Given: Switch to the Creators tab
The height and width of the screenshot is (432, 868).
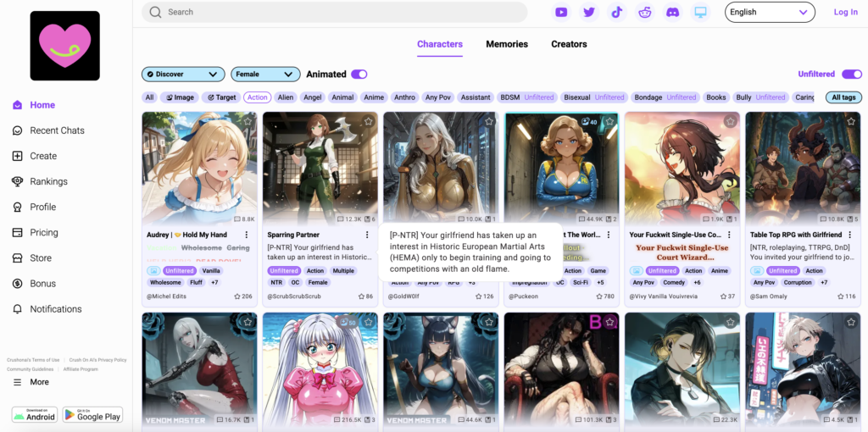Looking at the screenshot, I should coord(569,44).
